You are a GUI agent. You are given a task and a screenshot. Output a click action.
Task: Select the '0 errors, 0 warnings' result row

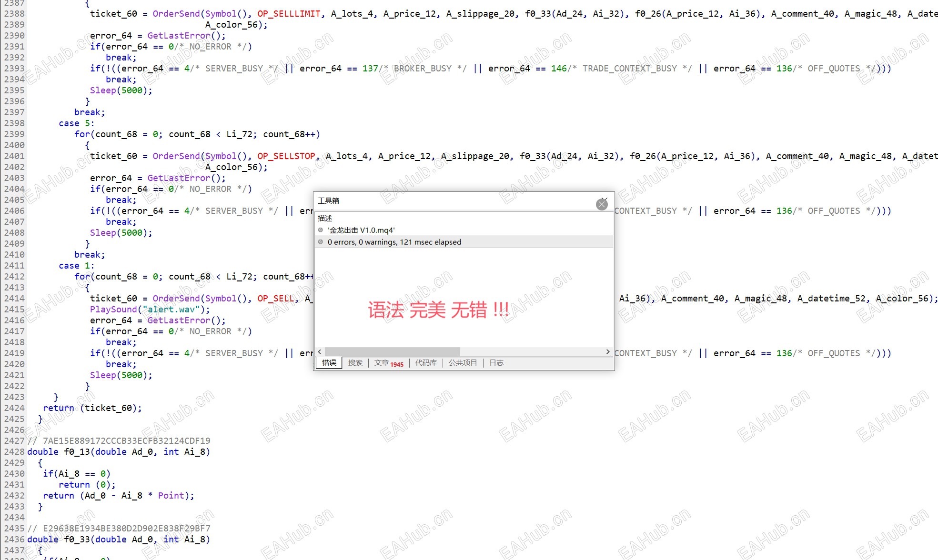[x=394, y=242]
